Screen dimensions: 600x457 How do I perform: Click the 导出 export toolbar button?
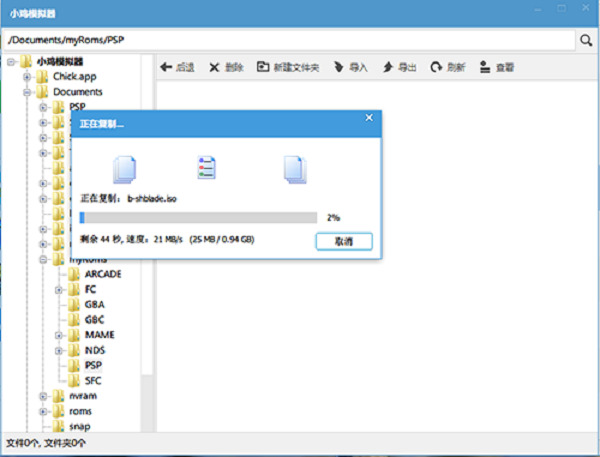399,68
